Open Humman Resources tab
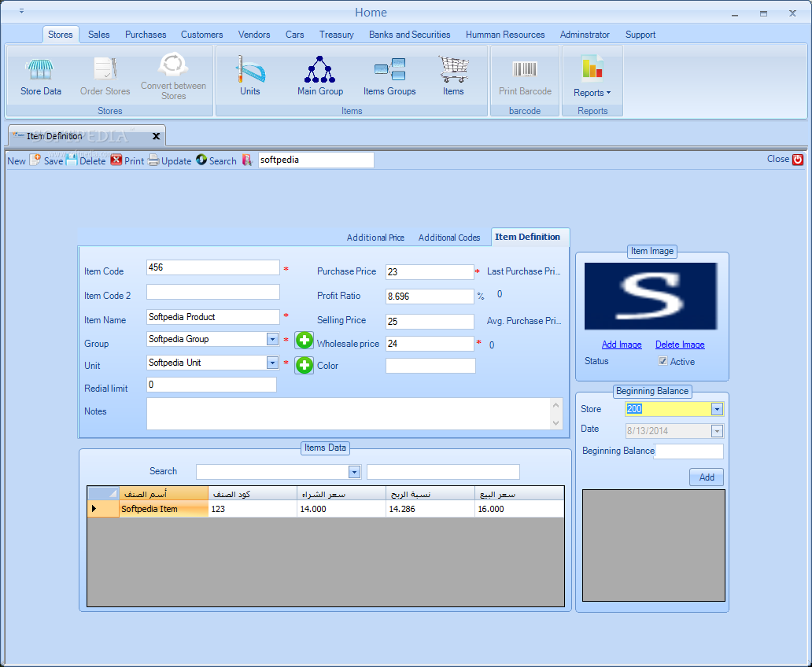 pyautogui.click(x=505, y=35)
